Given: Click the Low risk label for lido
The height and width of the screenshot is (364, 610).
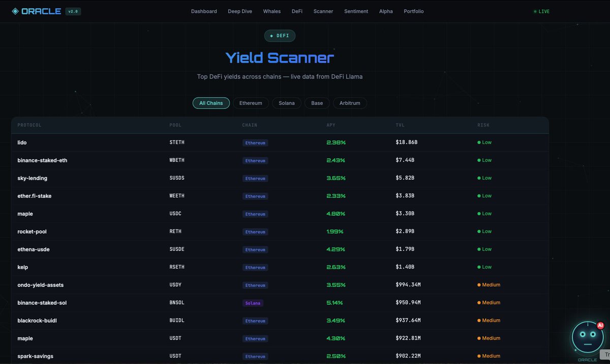Looking at the screenshot, I should [x=484, y=142].
